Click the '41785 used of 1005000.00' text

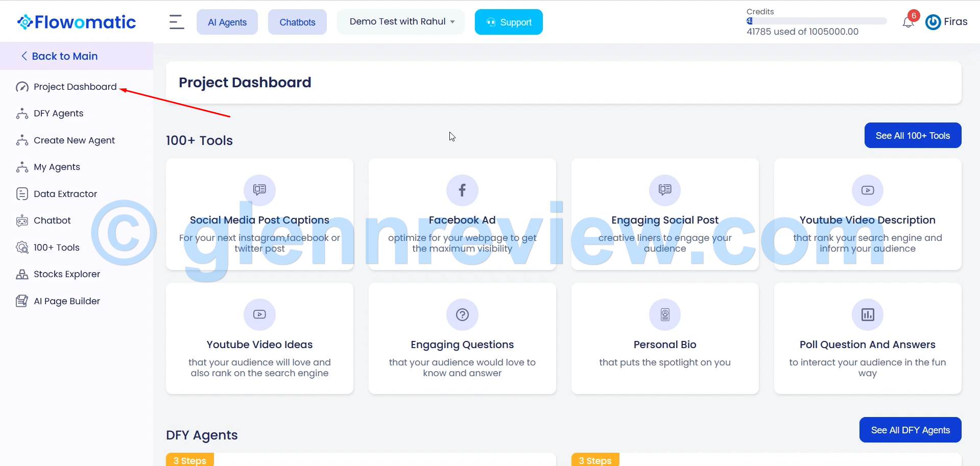click(x=802, y=32)
